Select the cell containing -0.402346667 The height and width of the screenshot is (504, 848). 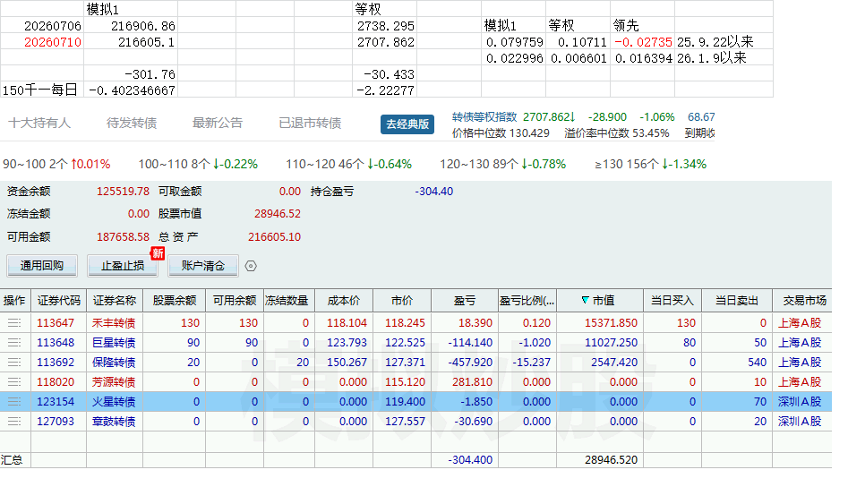click(x=131, y=90)
